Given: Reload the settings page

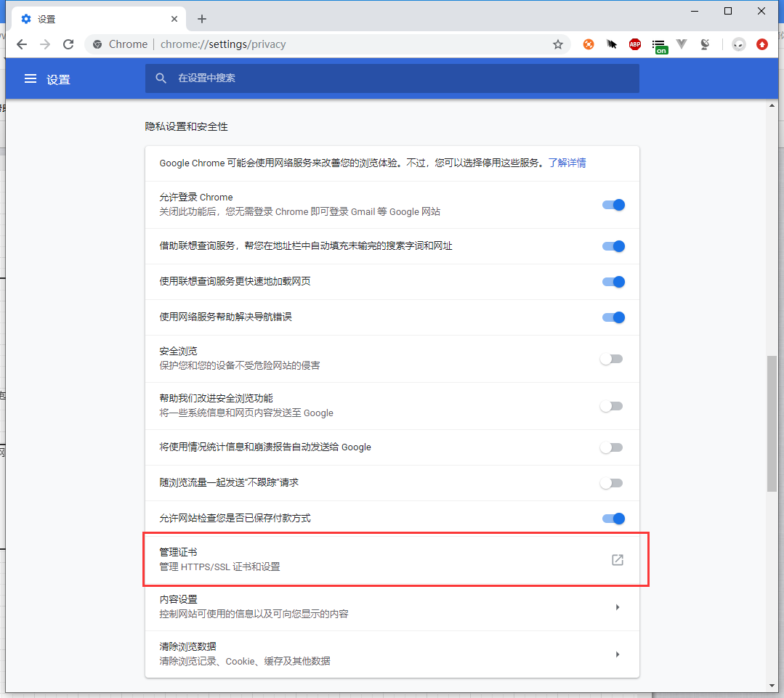Looking at the screenshot, I should pos(68,44).
